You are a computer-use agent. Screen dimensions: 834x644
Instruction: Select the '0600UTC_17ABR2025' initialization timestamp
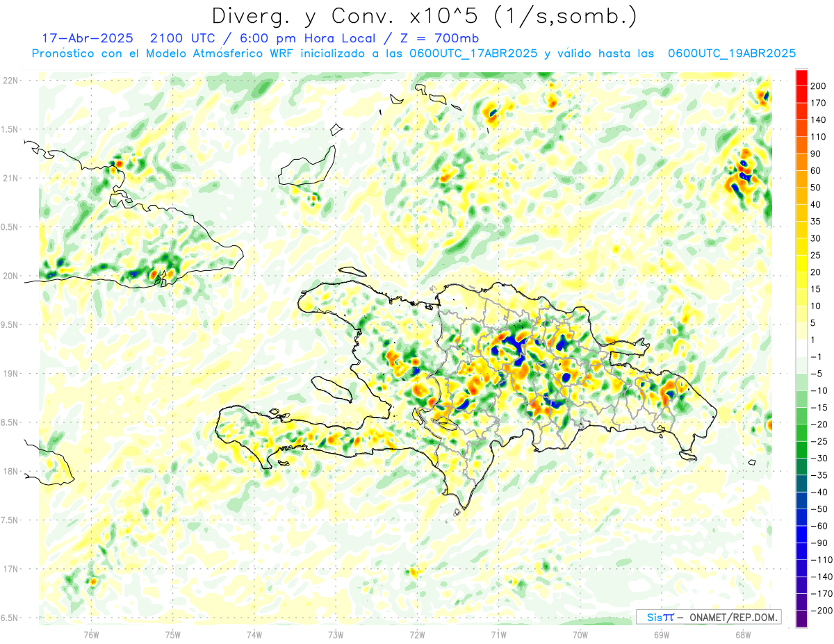coord(473,53)
